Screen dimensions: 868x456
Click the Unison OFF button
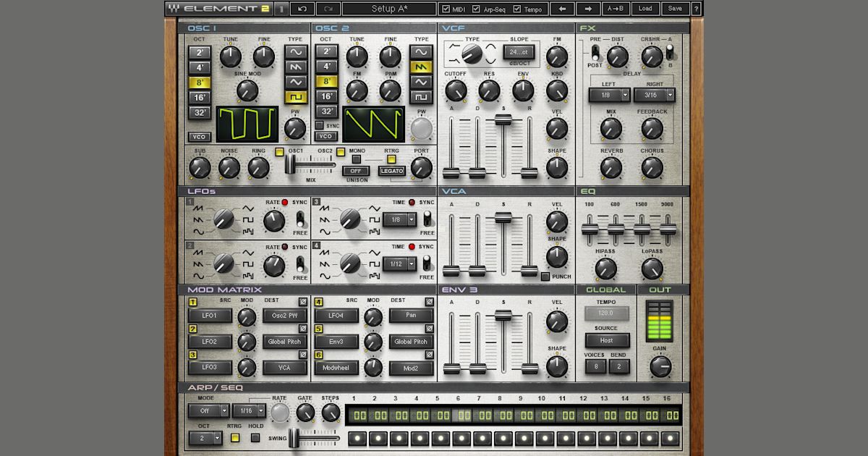355,171
